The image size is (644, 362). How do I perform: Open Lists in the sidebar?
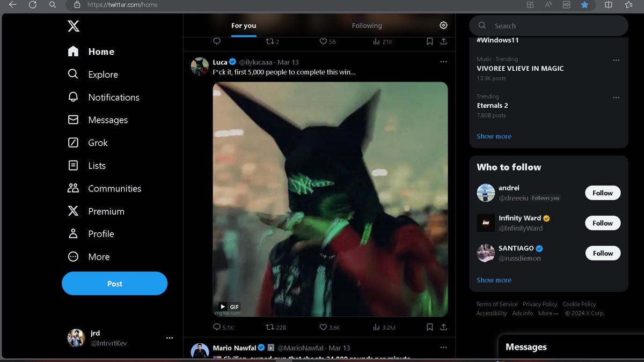point(86,166)
